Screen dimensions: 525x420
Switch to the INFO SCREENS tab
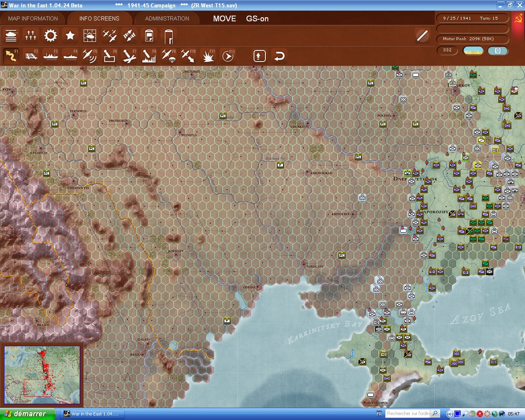click(99, 18)
